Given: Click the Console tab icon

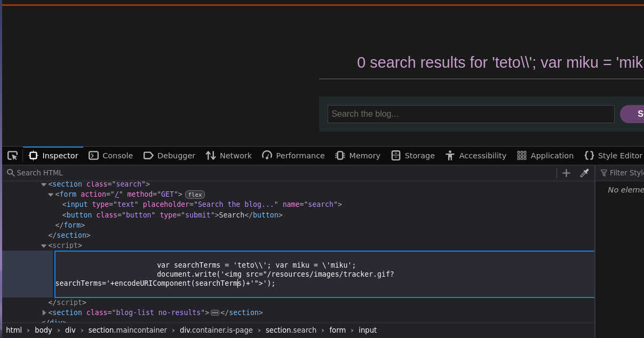Looking at the screenshot, I should 93,156.
